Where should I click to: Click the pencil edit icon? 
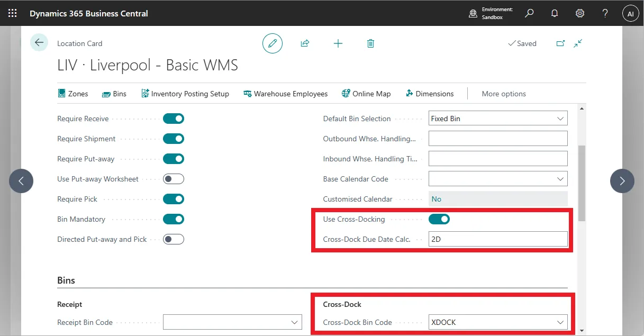[x=273, y=43]
